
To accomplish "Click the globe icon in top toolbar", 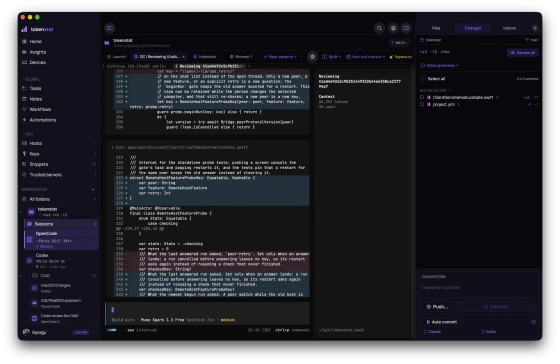I will [x=393, y=28].
